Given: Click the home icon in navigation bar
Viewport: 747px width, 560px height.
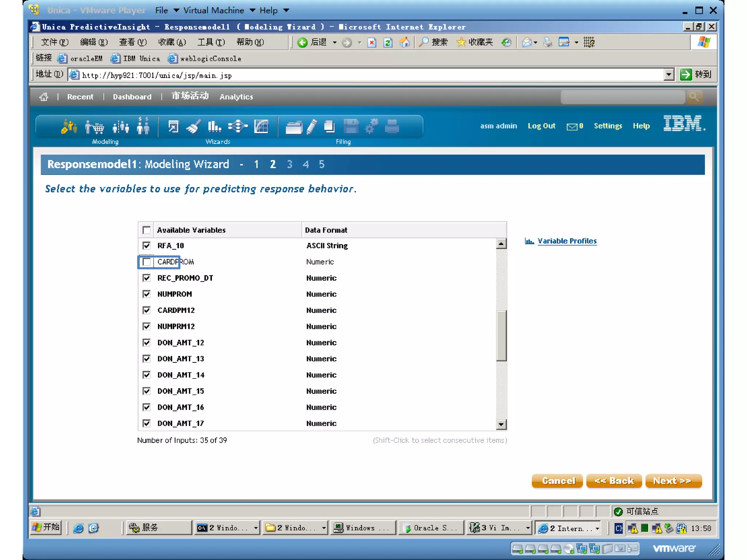Looking at the screenshot, I should pyautogui.click(x=44, y=97).
